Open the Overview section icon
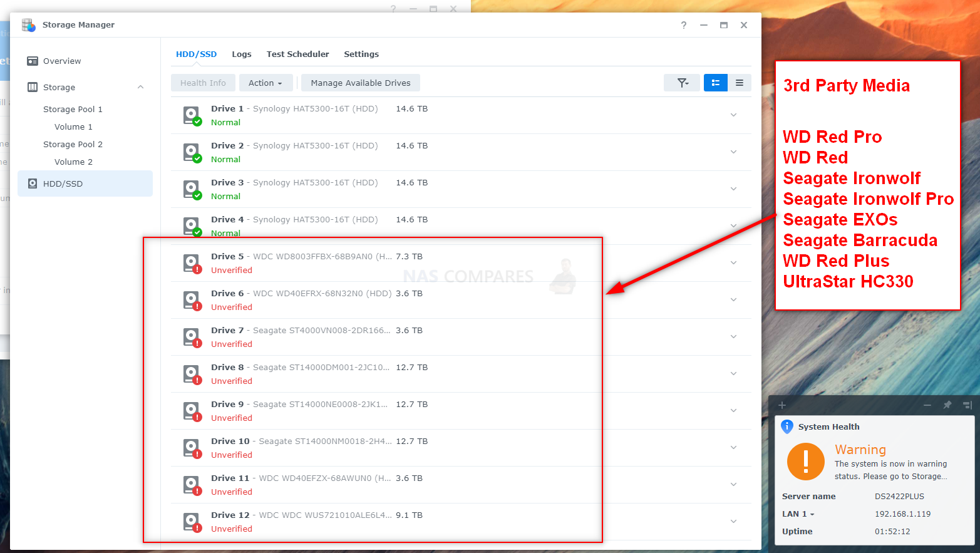Screen dimensions: 980x553 (33, 61)
